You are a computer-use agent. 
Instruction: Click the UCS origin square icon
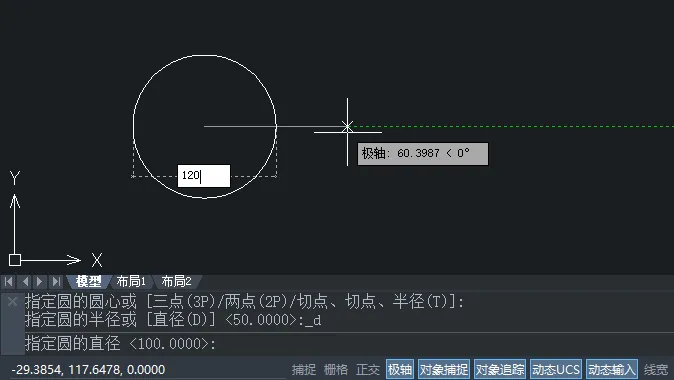(x=15, y=260)
